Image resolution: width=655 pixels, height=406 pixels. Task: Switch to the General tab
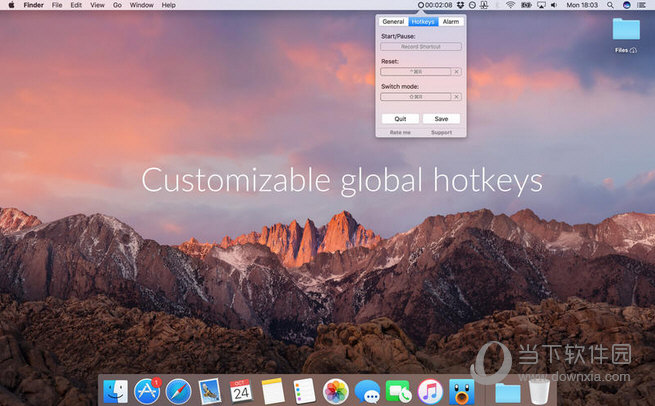tap(393, 21)
